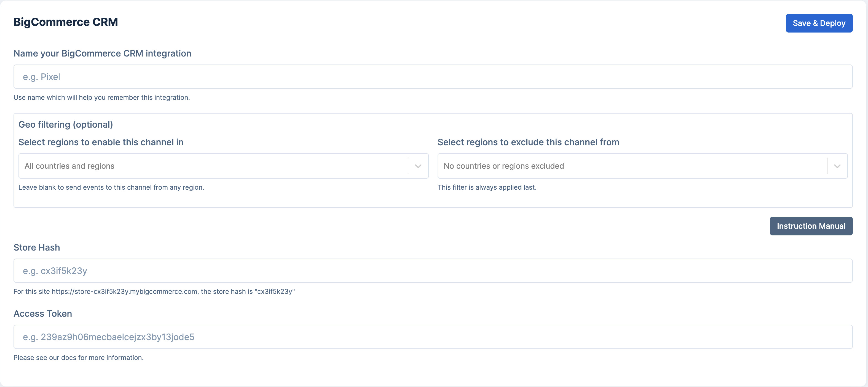This screenshot has height=387, width=868.
Task: Focus the integration name input field
Action: pyautogui.click(x=433, y=77)
